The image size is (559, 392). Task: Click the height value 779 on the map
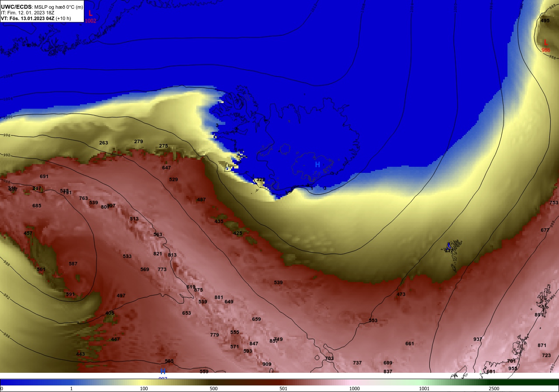point(214,335)
